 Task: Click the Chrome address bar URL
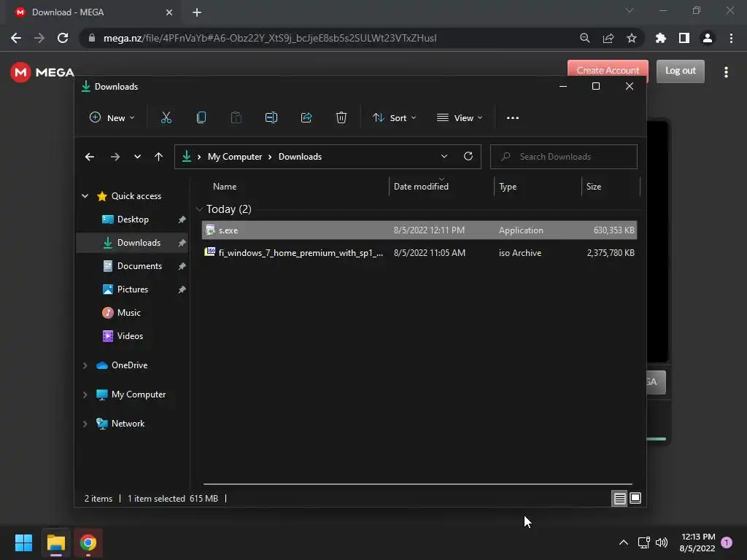[270, 38]
